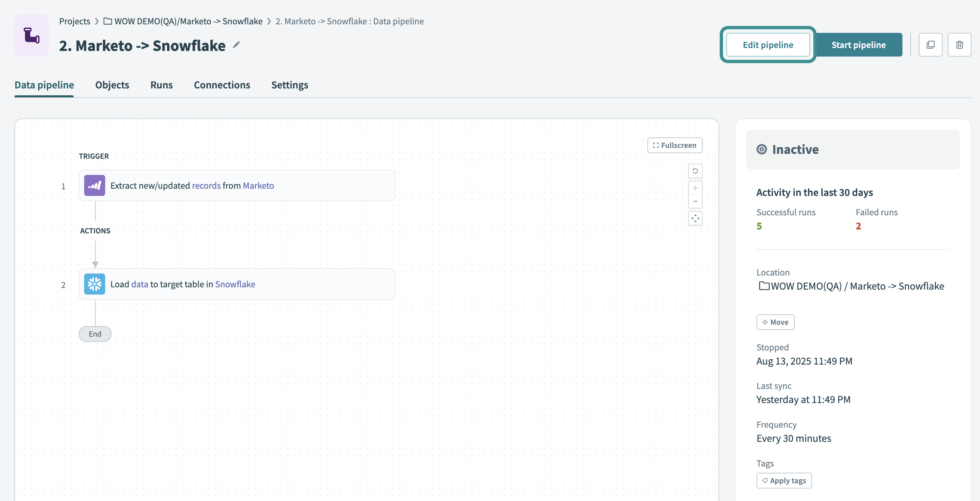Viewport: 980px width, 501px height.
Task: Apply tags to the pipeline
Action: click(x=784, y=481)
